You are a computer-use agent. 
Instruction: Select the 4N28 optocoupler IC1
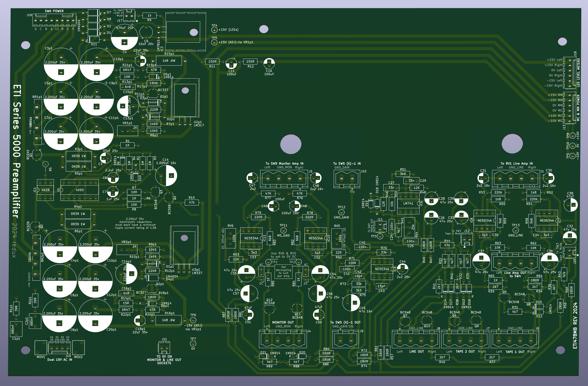click(x=45, y=190)
